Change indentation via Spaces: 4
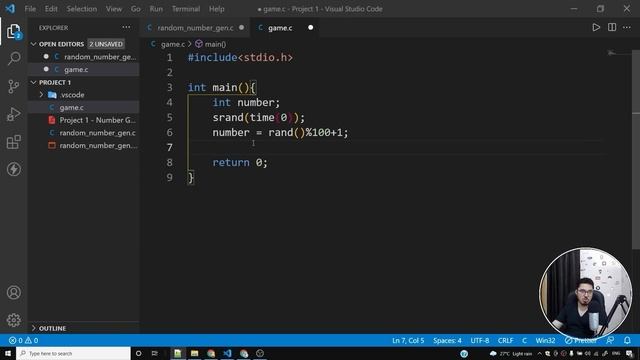Image resolution: width=640 pixels, height=360 pixels. coord(447,340)
